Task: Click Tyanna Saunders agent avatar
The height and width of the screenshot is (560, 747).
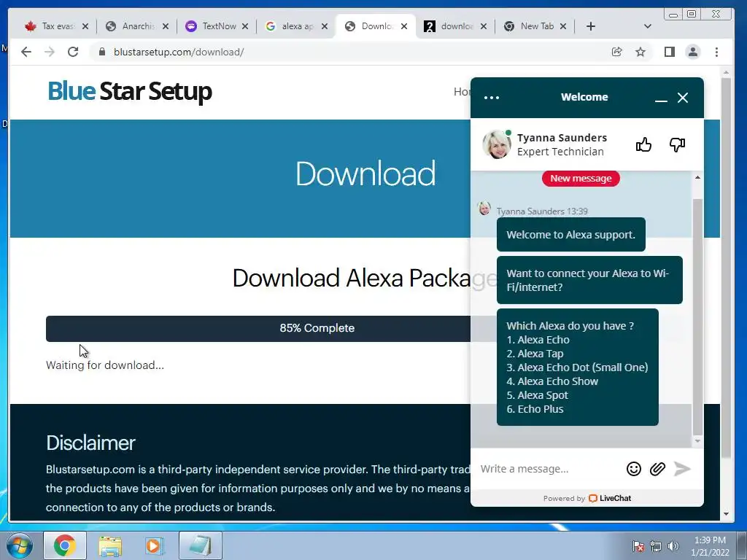Action: pyautogui.click(x=497, y=144)
